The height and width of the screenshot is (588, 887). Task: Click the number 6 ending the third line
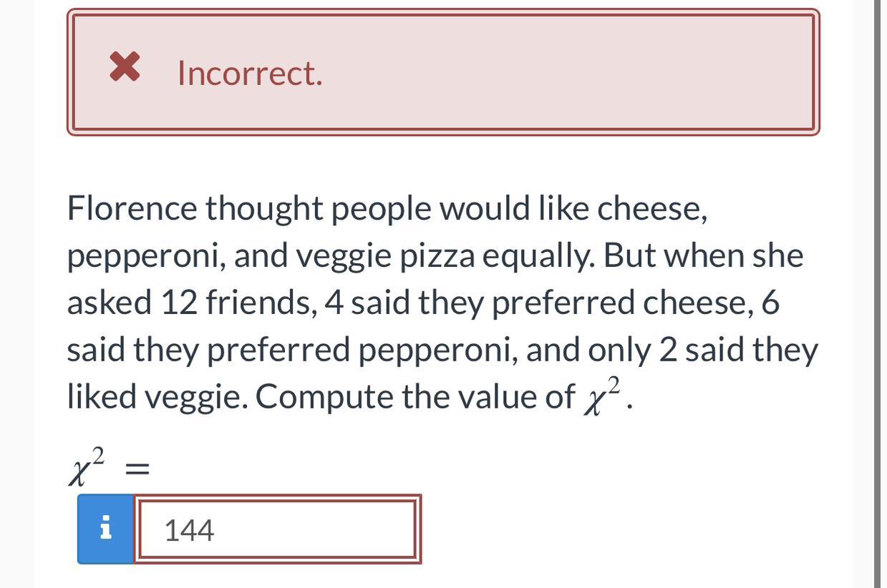[x=770, y=303]
